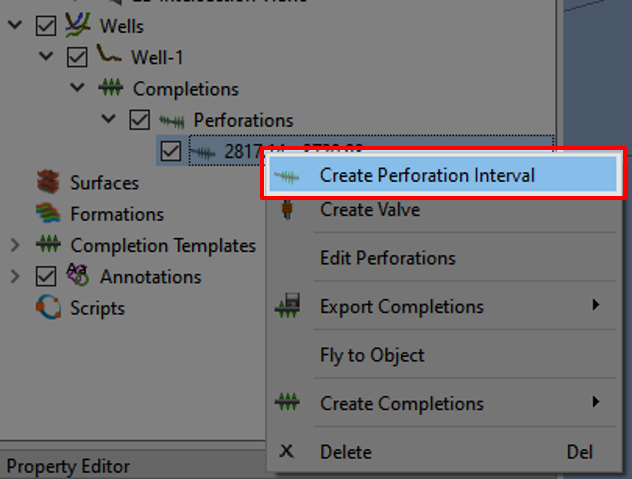
Task: Click the Property Editor panel header
Action: pyautogui.click(x=68, y=466)
